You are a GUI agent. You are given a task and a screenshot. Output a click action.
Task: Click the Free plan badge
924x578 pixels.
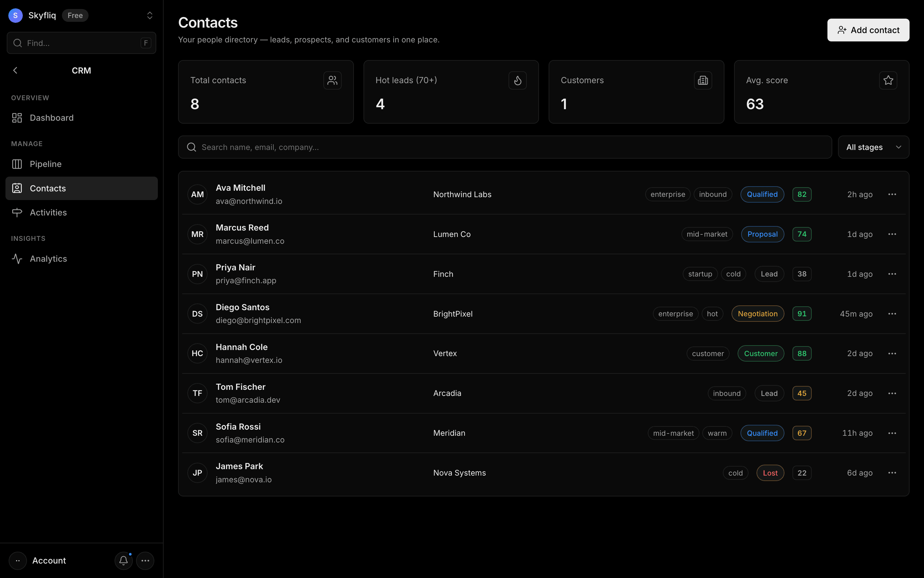click(x=75, y=15)
